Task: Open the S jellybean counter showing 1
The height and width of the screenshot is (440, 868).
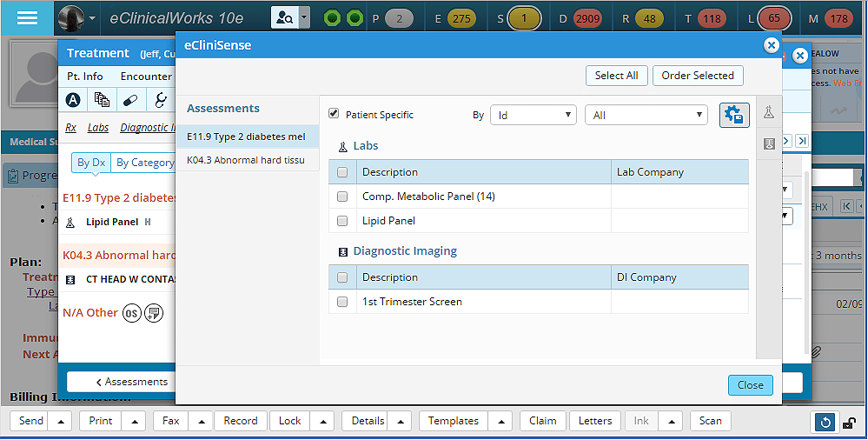Action: click(x=524, y=19)
